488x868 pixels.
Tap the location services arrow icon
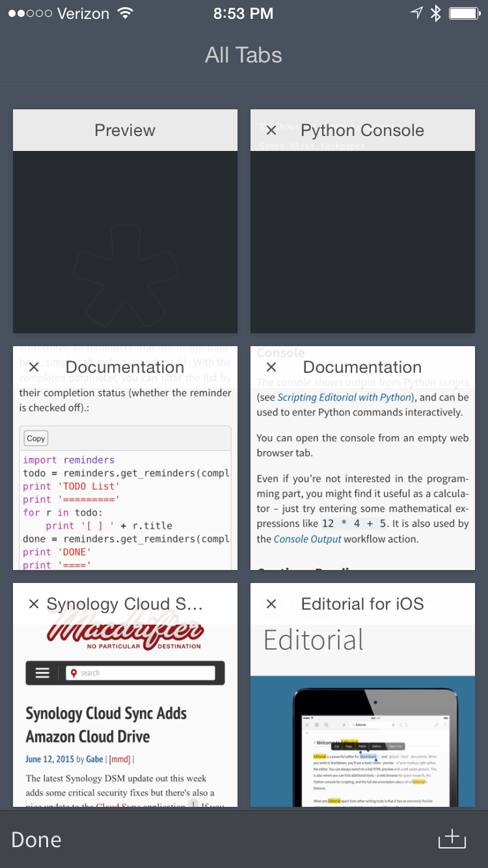point(416,13)
